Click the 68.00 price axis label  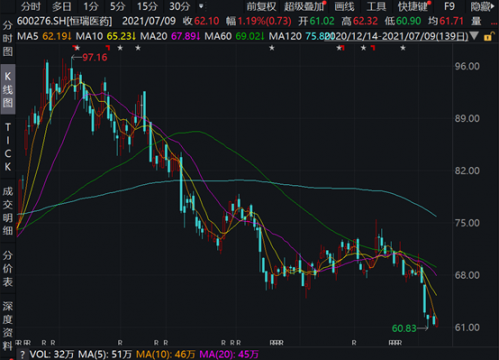467,275
